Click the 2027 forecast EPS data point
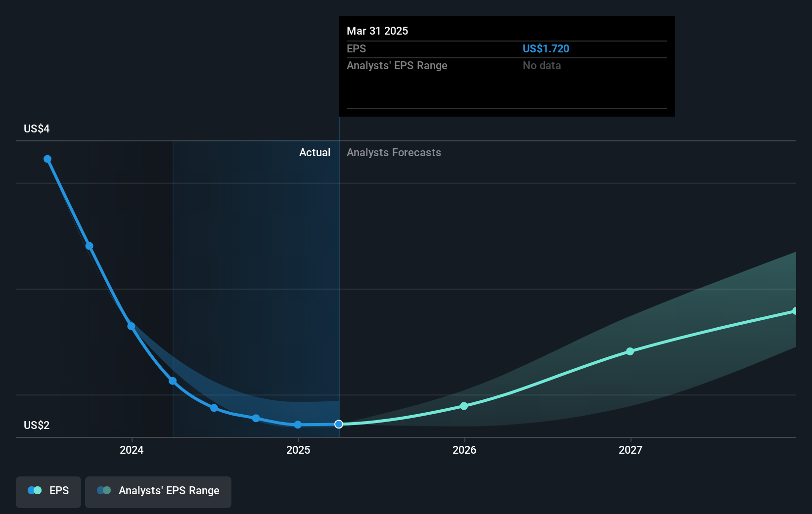 [630, 351]
